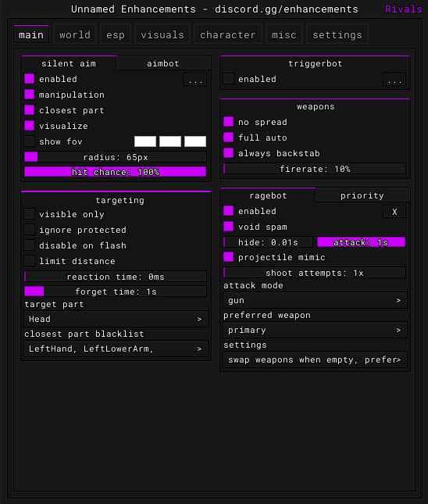
Task: Click the weapons section header
Action: point(316,106)
